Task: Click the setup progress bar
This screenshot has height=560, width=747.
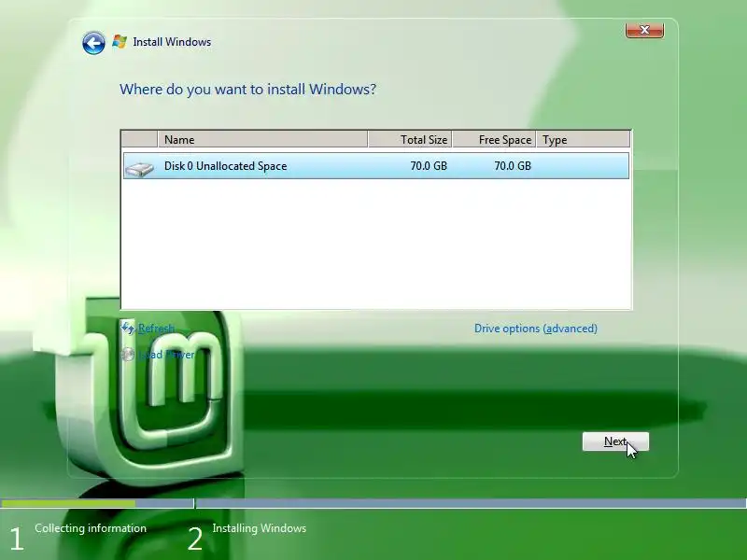Action: [x=373, y=503]
